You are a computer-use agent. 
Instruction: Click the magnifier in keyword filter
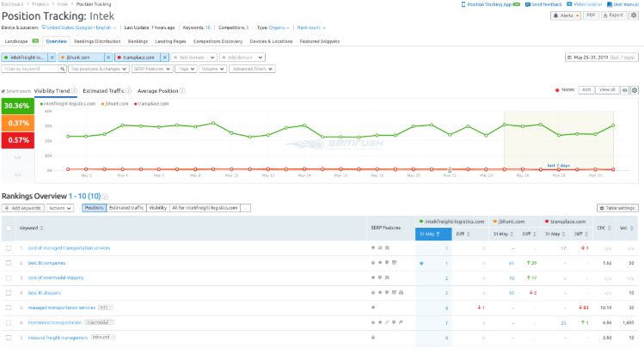click(x=63, y=69)
